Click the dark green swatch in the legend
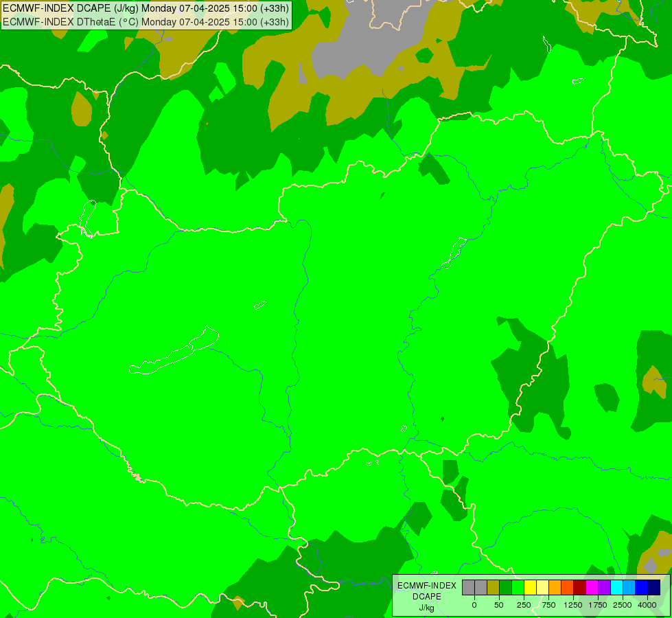The height and width of the screenshot is (618, 672). [x=505, y=587]
